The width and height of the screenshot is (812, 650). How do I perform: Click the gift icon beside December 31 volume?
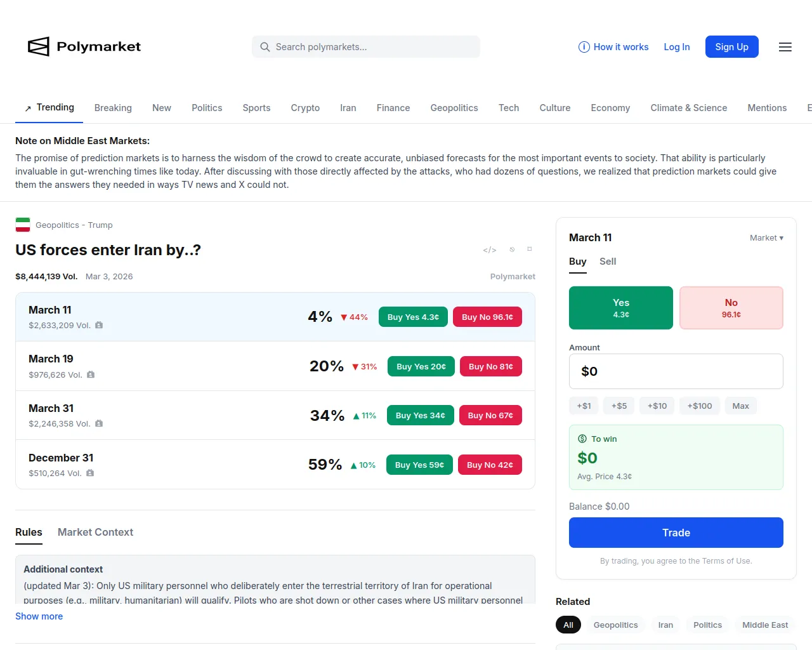click(x=90, y=473)
